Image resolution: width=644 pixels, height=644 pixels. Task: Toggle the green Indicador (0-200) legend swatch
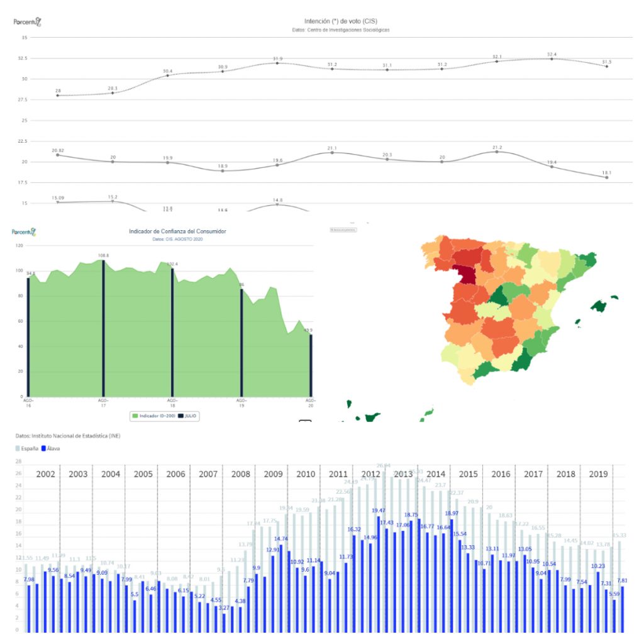(x=135, y=416)
